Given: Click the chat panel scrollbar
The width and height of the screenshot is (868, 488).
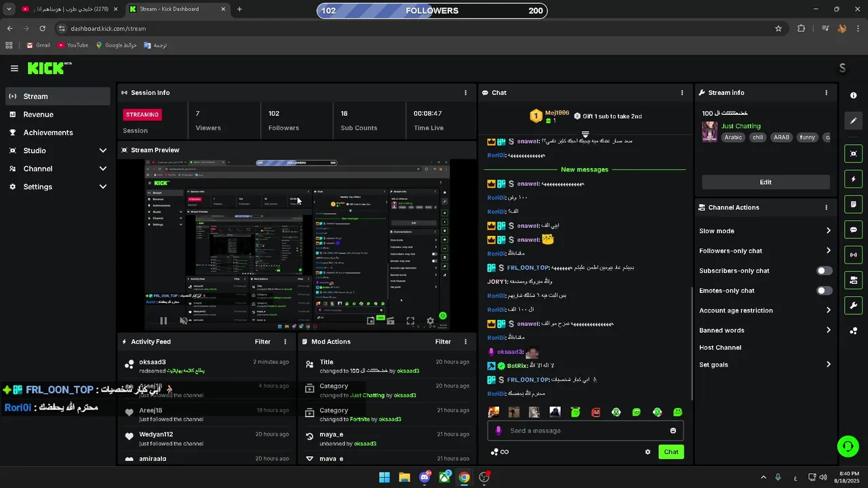Looking at the screenshot, I should pyautogui.click(x=692, y=342).
